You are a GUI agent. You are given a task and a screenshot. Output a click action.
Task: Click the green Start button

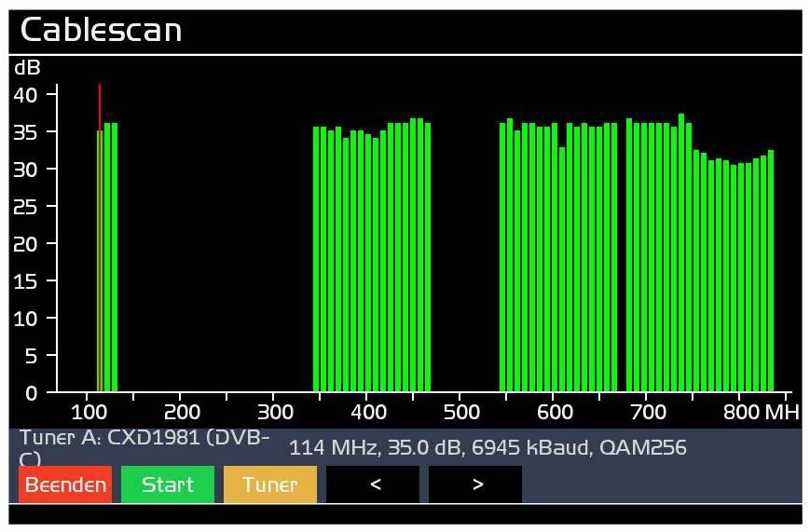point(168,484)
